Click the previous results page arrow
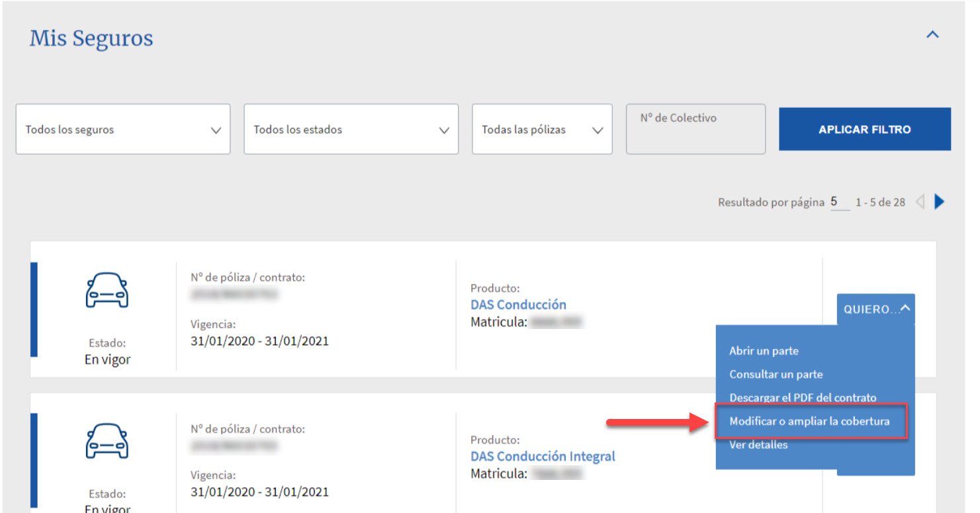This screenshot has width=980, height=513. point(919,202)
